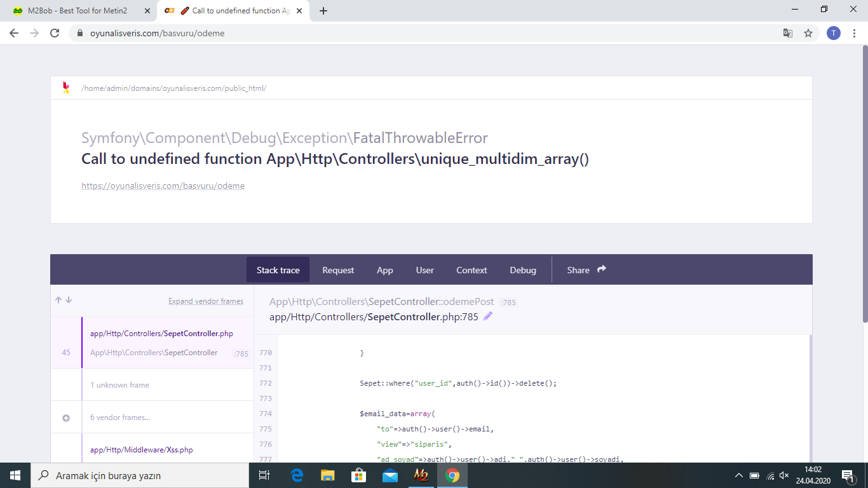The height and width of the screenshot is (488, 868).
Task: Open the Mail app from taskbar
Action: 390,475
